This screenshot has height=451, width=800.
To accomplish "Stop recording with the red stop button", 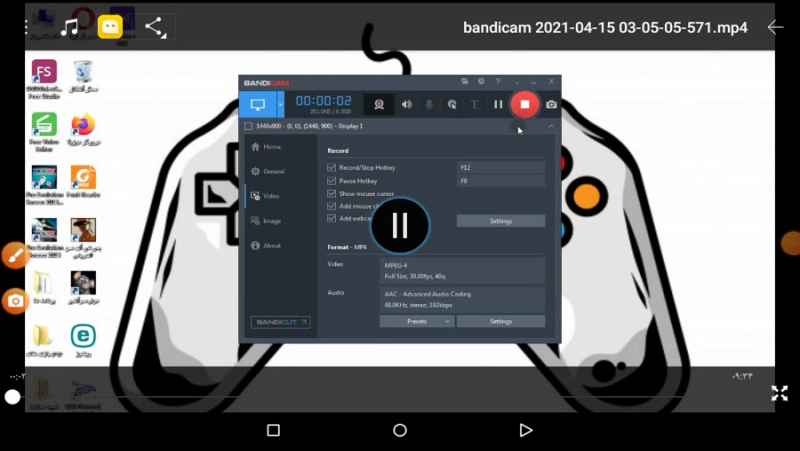I will [524, 105].
